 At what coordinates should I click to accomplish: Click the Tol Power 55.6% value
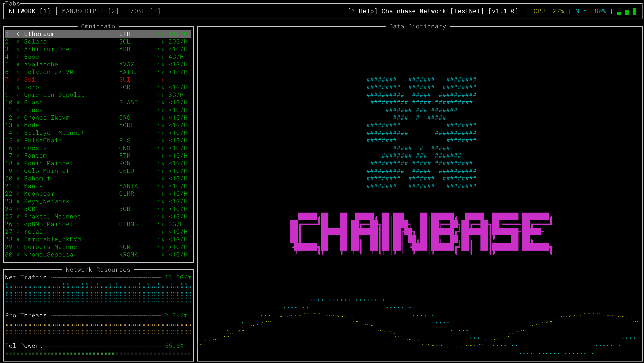pos(174,346)
